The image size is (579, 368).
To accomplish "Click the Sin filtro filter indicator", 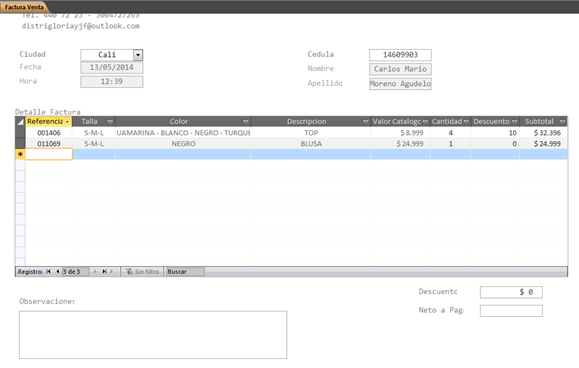I will (142, 272).
